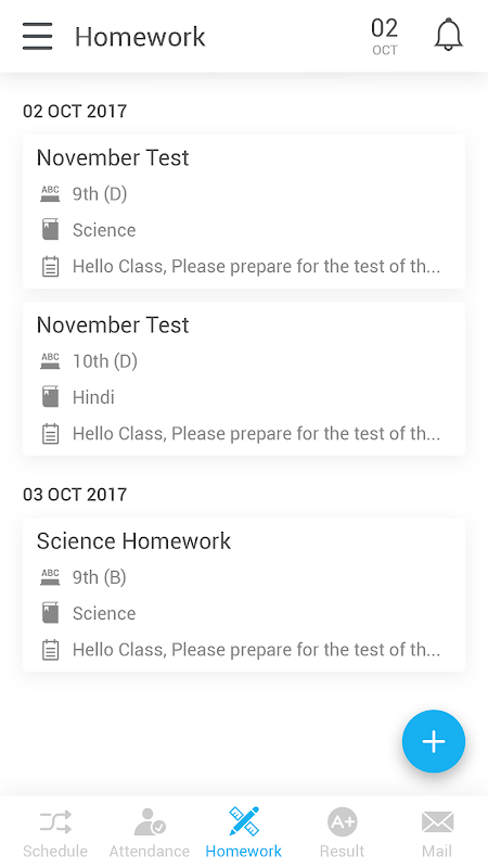Tap the class icon beside 9th (B)

pyautogui.click(x=50, y=577)
